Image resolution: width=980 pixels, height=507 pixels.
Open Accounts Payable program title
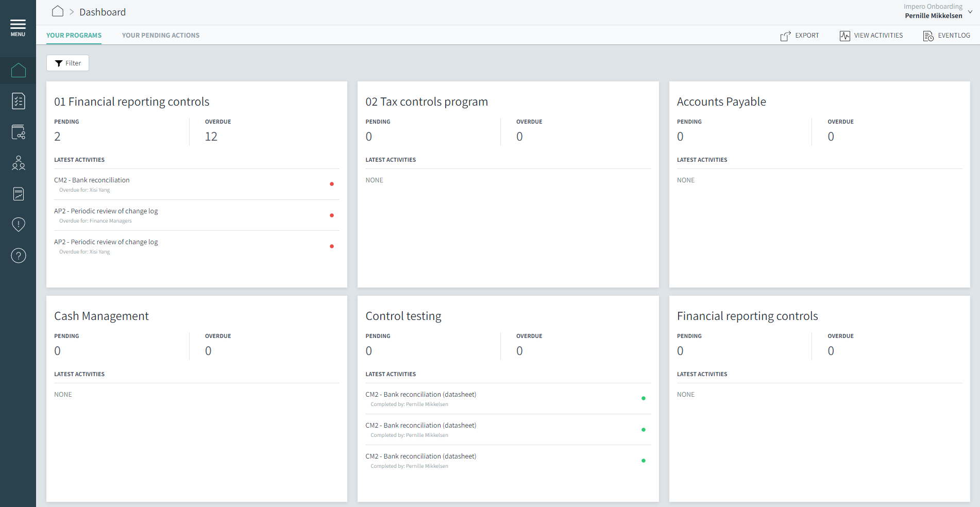[721, 102]
